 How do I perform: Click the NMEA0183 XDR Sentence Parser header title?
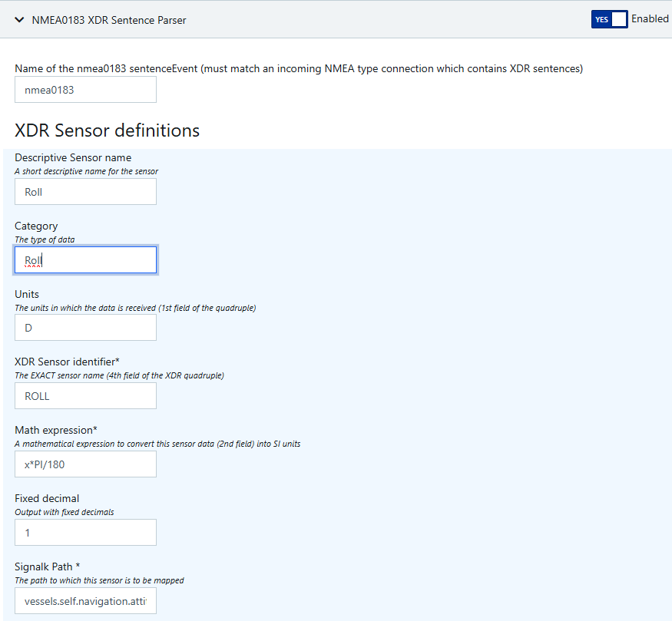109,20
